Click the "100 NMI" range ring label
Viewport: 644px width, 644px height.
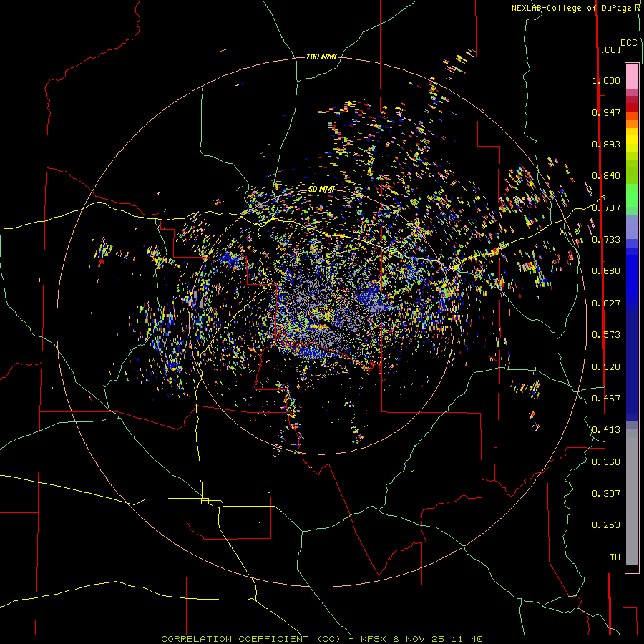321,57
